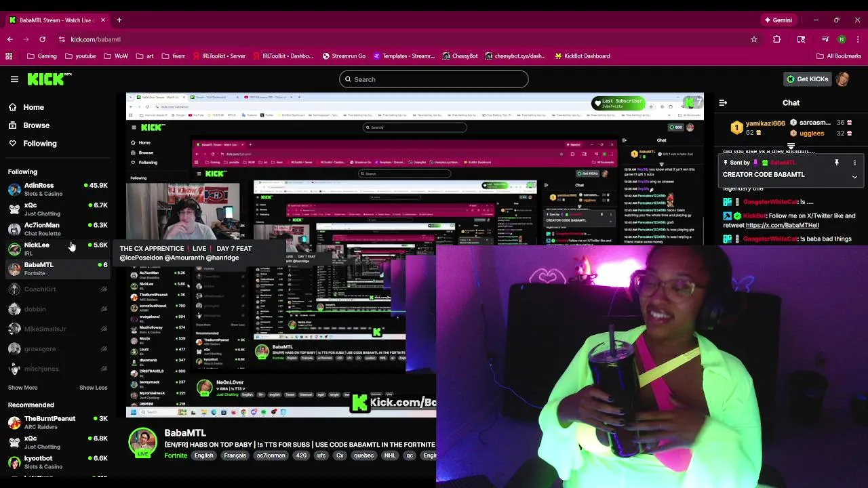Open the IRLToolkit - Server bookmark

pos(218,56)
